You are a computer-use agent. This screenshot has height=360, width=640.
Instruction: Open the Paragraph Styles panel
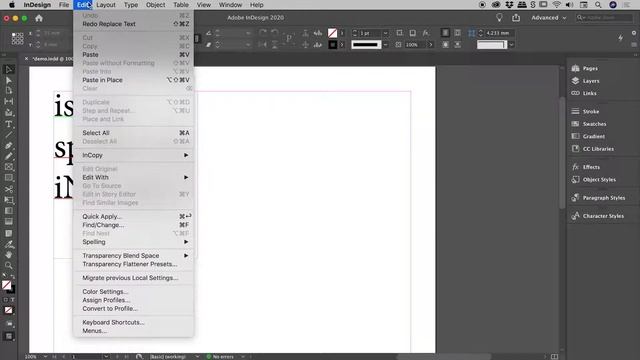598,198
